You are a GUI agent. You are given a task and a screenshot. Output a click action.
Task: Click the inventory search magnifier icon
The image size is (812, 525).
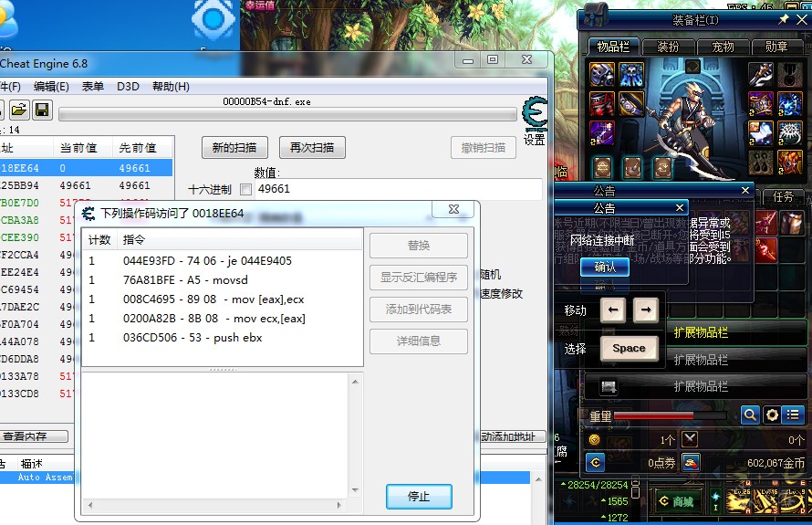tap(750, 415)
